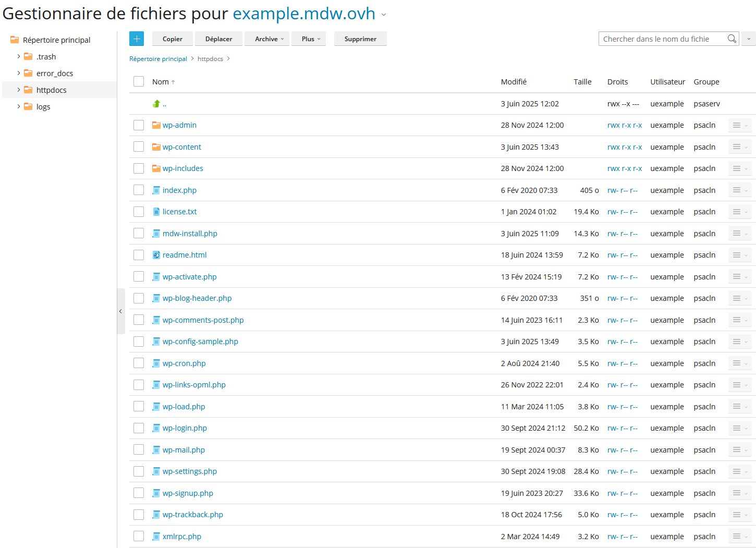Open the wp-config-sample.php file link
The image size is (756, 548).
[x=200, y=342]
